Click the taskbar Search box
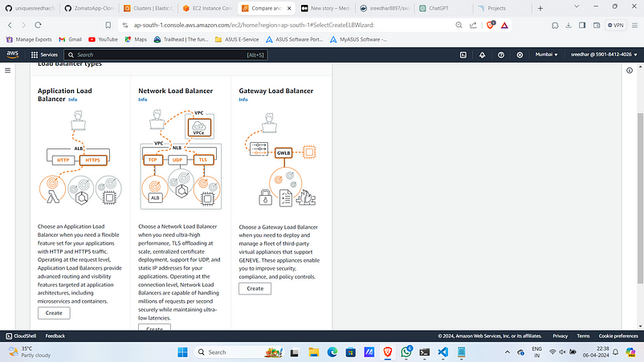Image resolution: width=644 pixels, height=362 pixels. click(239, 352)
